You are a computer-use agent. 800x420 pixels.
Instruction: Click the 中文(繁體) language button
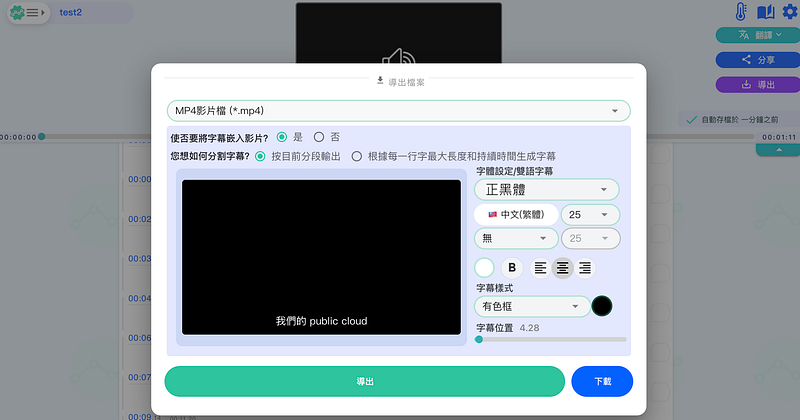pos(516,215)
